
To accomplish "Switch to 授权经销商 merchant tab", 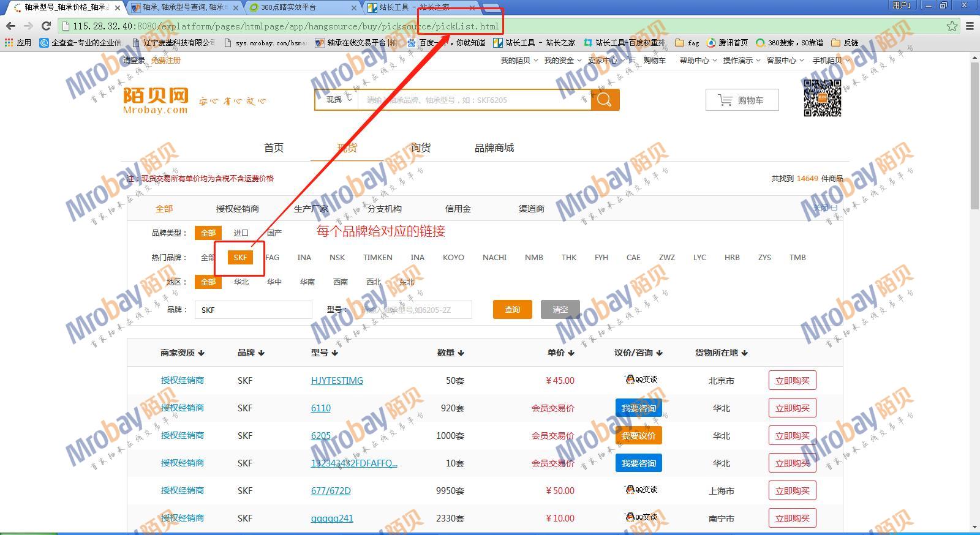I will click(237, 209).
